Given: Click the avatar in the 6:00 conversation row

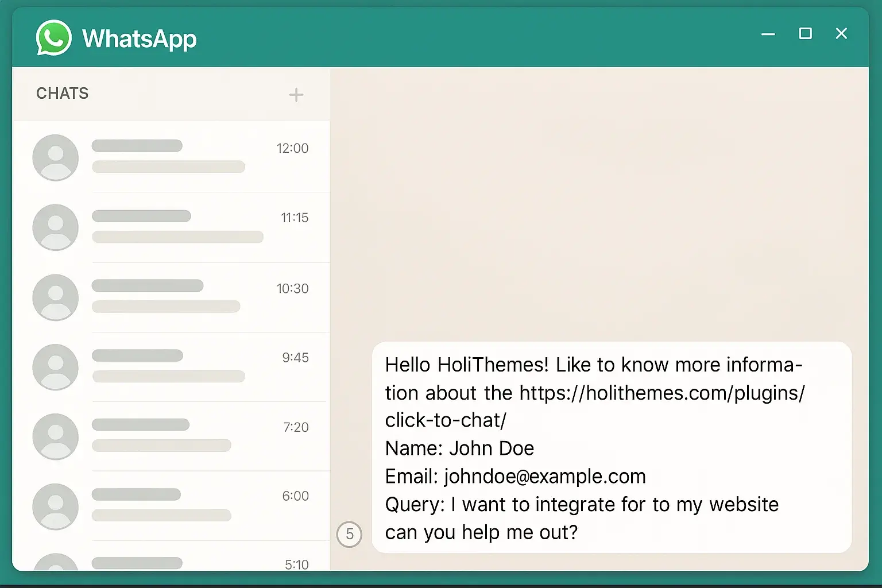Looking at the screenshot, I should click(56, 506).
